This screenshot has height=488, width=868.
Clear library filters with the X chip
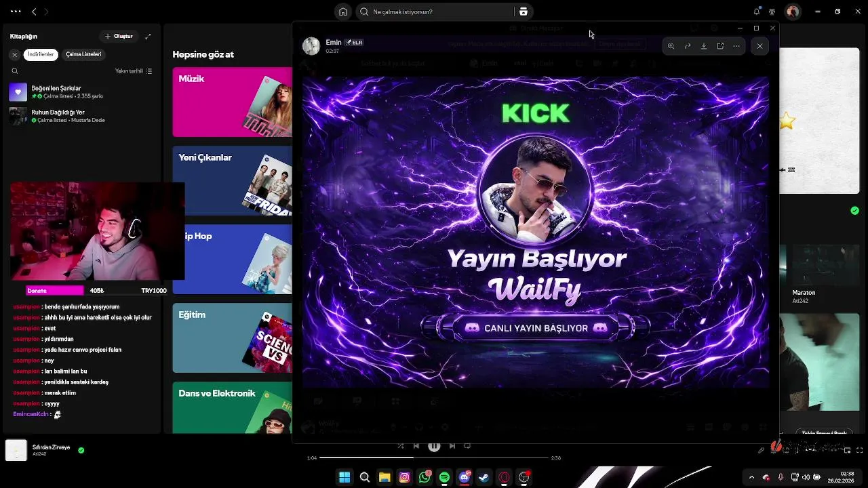[14, 54]
